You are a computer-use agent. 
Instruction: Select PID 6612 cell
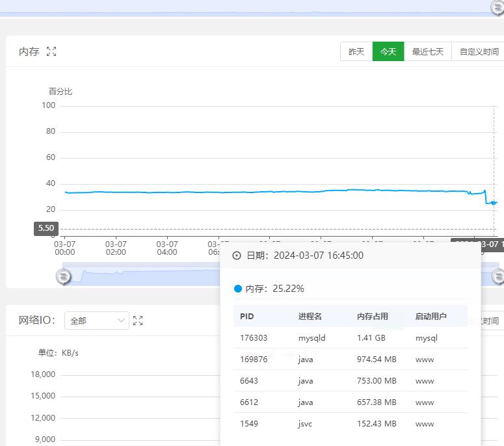(249, 402)
